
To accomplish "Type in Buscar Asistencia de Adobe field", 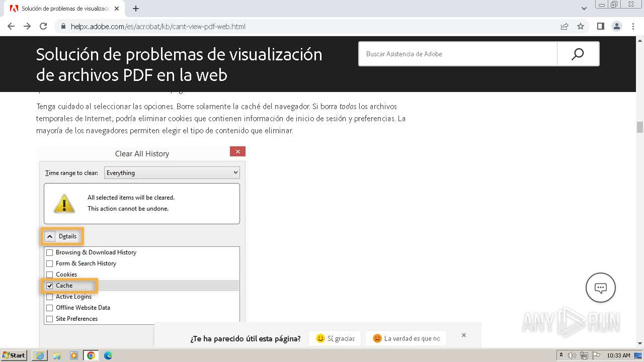I will (x=458, y=54).
